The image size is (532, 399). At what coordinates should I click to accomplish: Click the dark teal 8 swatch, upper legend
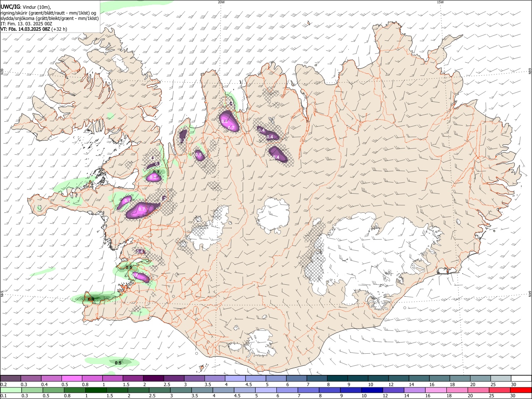point(337,378)
